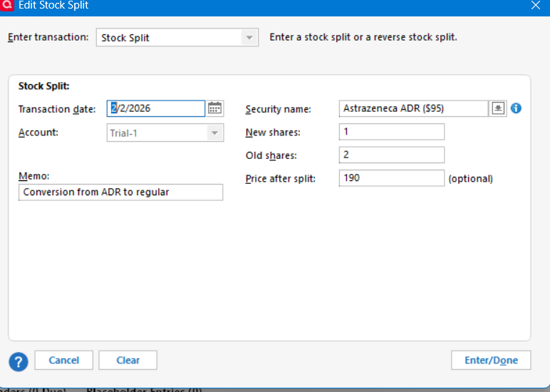Click the Stock Split section heading
550x392 pixels.
[43, 86]
